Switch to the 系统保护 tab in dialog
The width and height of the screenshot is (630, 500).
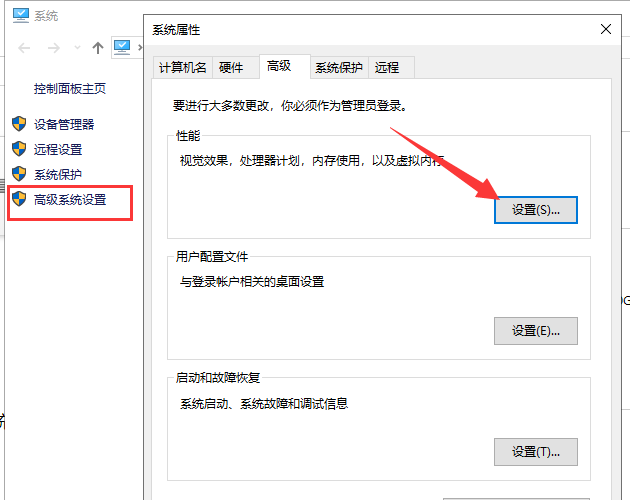(x=338, y=67)
